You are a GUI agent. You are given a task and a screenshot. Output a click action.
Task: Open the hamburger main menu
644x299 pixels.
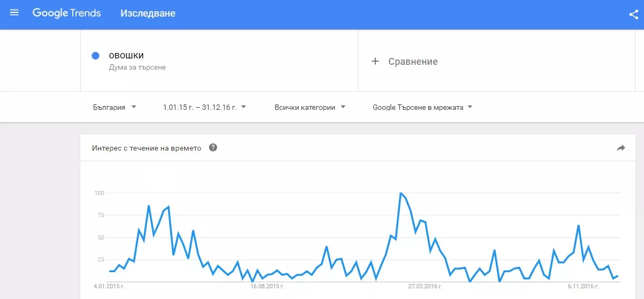(14, 13)
